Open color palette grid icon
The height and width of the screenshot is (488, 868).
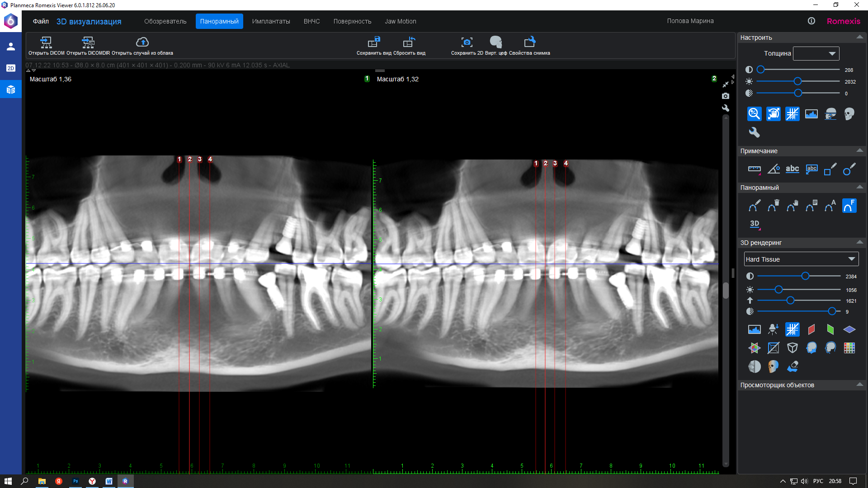coord(849,348)
